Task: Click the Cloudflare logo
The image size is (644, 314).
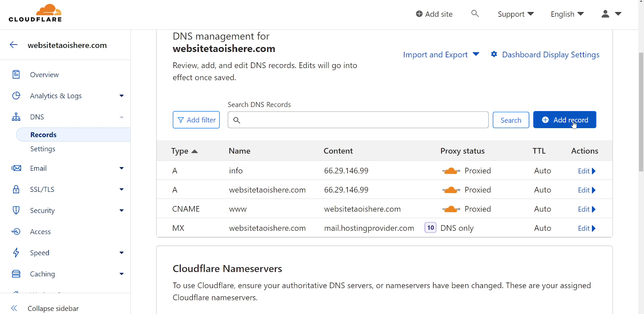Action: coord(35,13)
